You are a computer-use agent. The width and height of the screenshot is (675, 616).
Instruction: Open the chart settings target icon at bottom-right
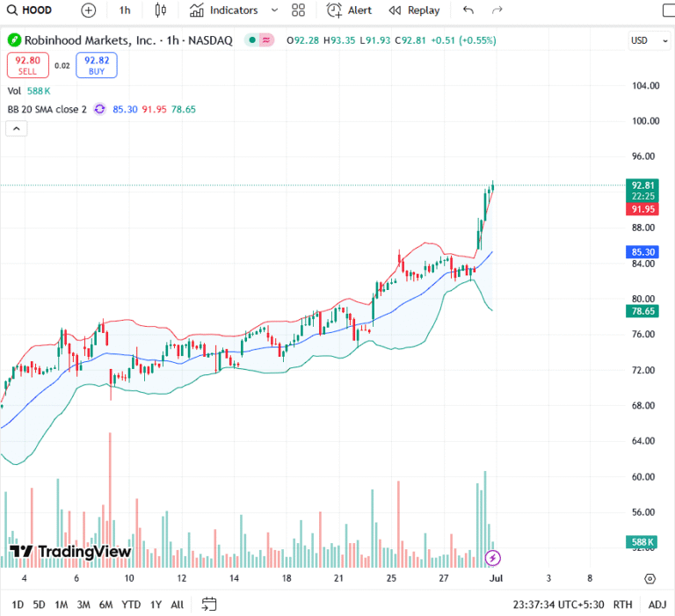click(x=650, y=578)
